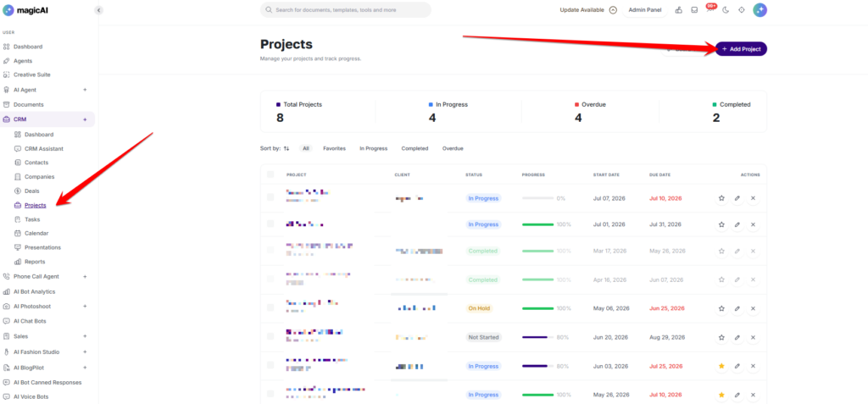Edit the project starting Jun 20, 2026
This screenshot has width=868, height=404.
click(x=737, y=337)
